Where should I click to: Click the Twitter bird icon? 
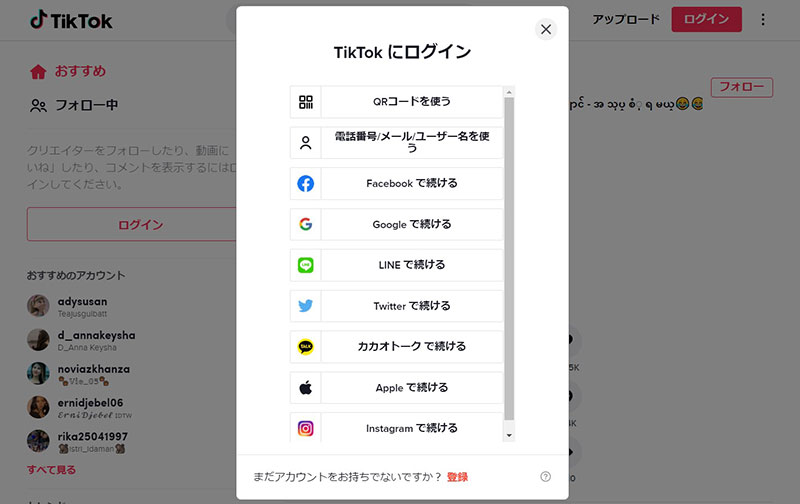tap(306, 306)
